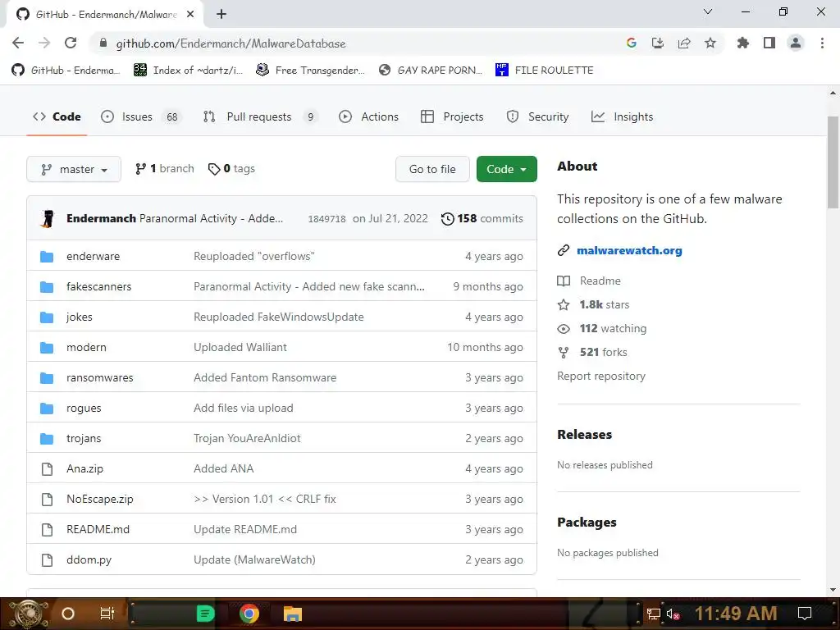840x630 pixels.
Task: Open the jokes folder
Action: point(80,317)
